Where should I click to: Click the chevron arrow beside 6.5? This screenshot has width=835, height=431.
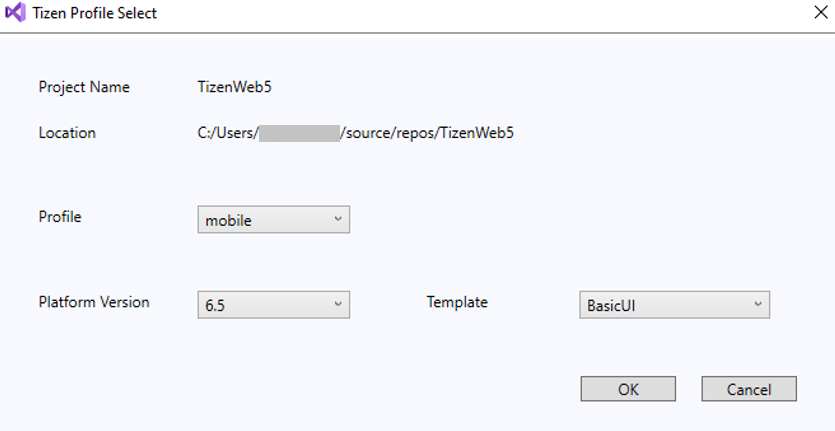[x=338, y=304]
